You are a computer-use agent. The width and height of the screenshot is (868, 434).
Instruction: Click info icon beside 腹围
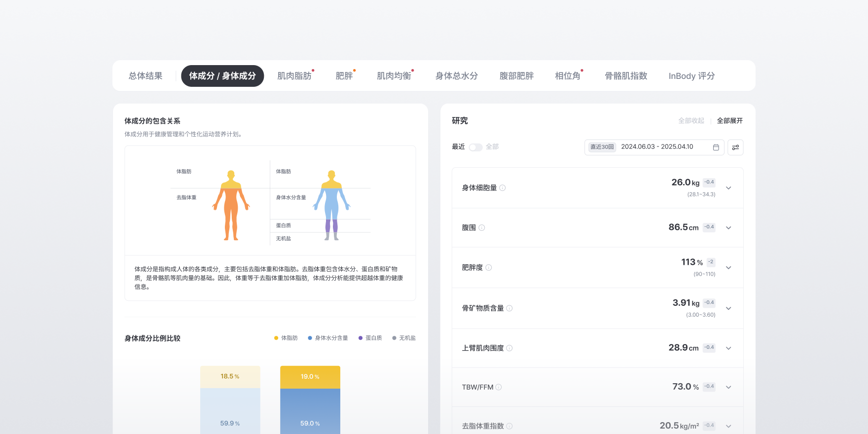point(482,228)
